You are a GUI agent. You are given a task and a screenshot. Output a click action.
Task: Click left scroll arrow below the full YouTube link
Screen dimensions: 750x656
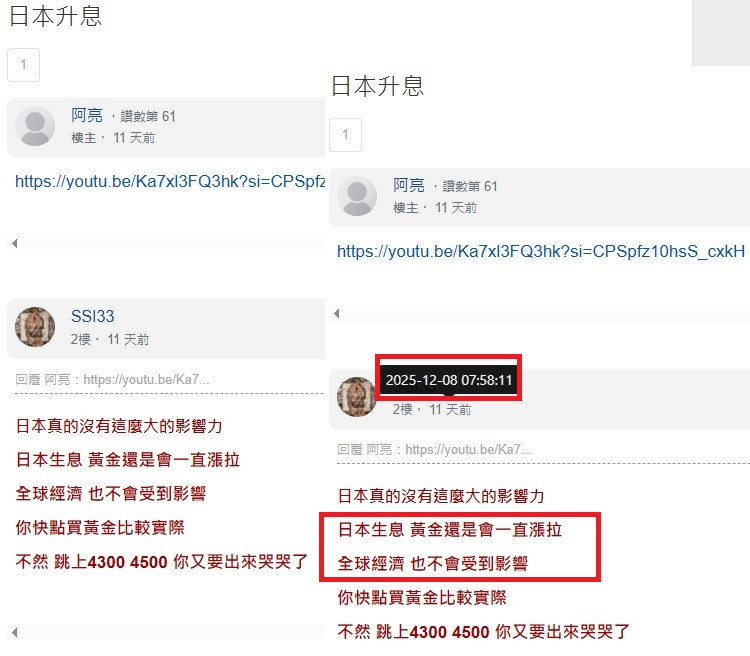337,313
